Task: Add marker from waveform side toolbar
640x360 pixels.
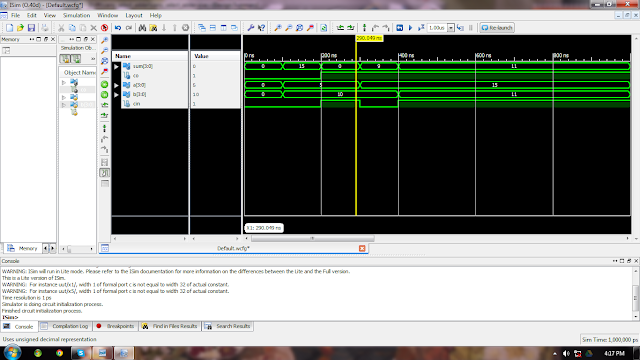Action: (x=104, y=129)
